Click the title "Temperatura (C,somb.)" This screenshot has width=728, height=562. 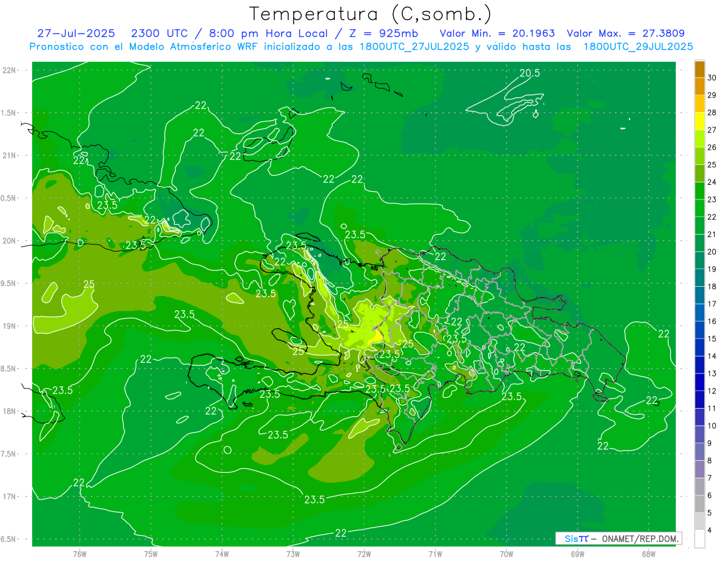point(371,14)
